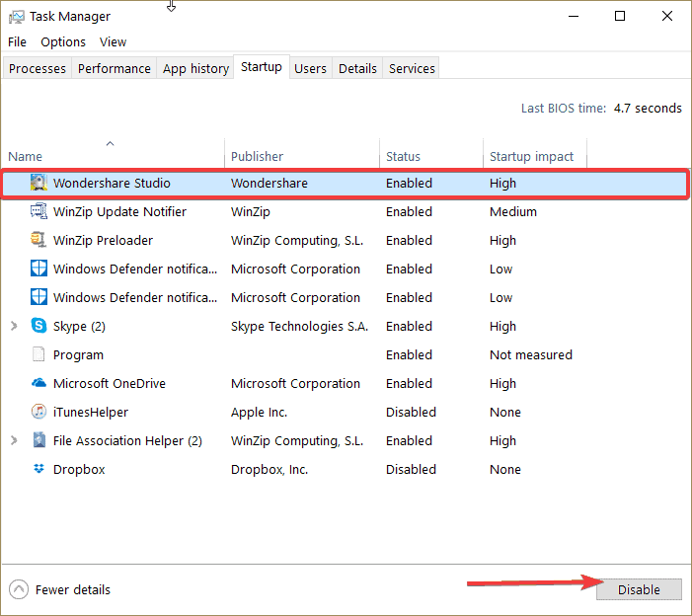Screen dimensions: 692x616
Task: Click the WinZip Update Notifier icon
Action: [x=38, y=211]
